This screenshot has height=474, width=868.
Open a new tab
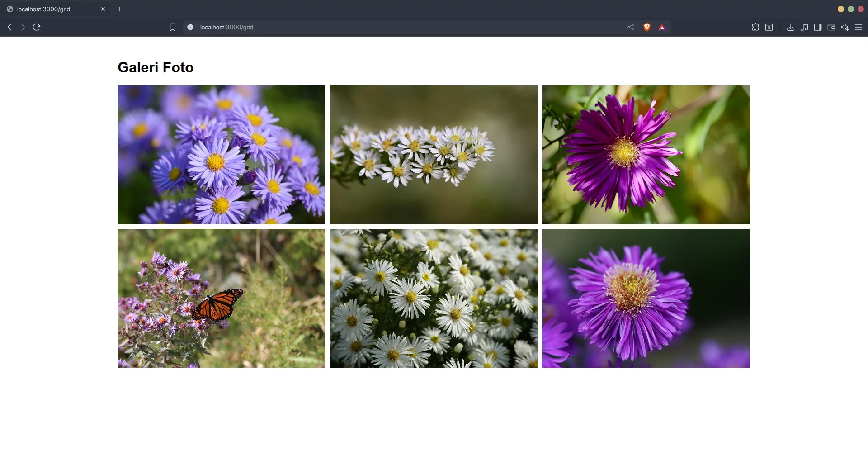120,9
